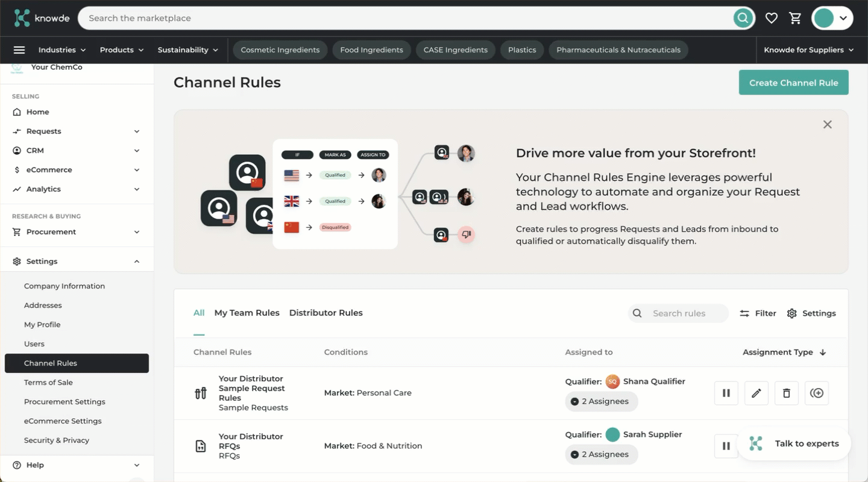
Task: Click the Analytics chart icon in sidebar
Action: 17,189
